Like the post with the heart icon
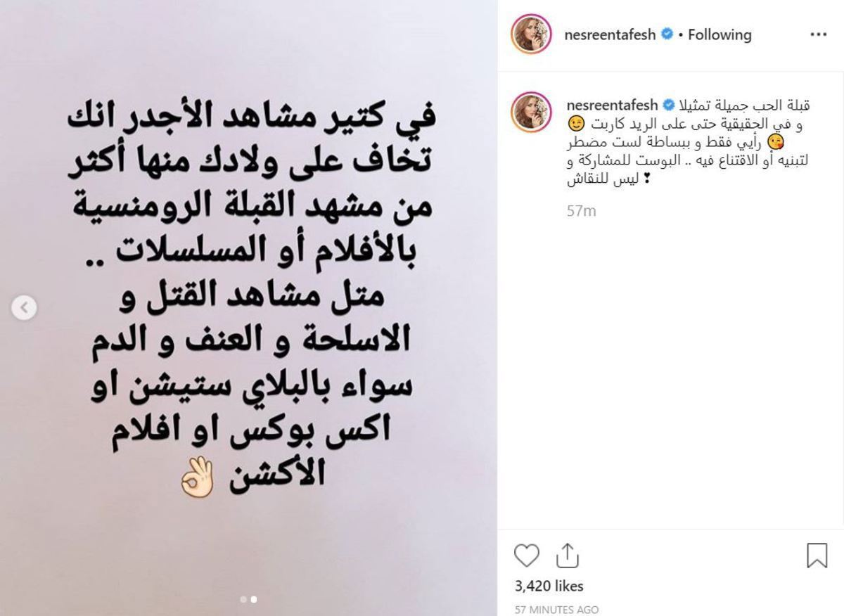Screen dimensions: 844x616 (x=526, y=555)
